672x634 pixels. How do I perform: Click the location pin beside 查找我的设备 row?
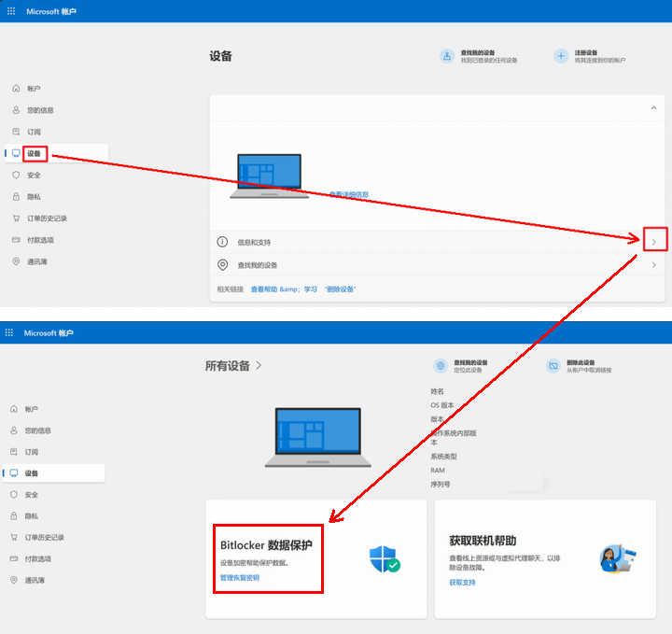pyautogui.click(x=223, y=265)
